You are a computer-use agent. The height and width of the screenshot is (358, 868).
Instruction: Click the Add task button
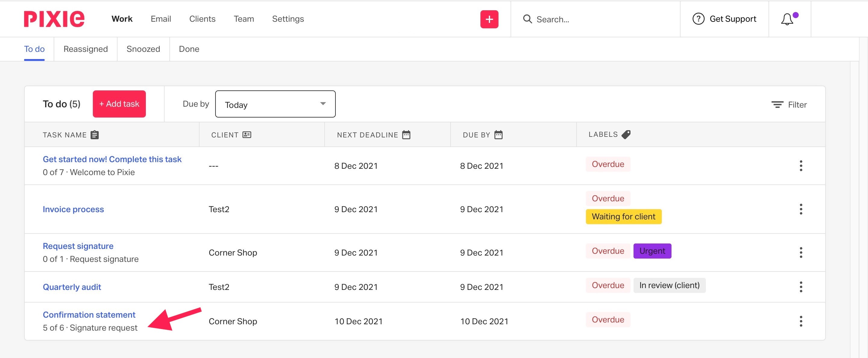119,104
